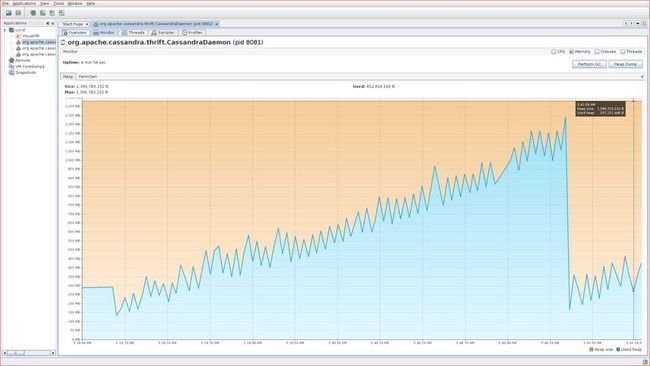The width and height of the screenshot is (650, 366).
Task: Select the Heap memory tab
Action: click(x=68, y=77)
